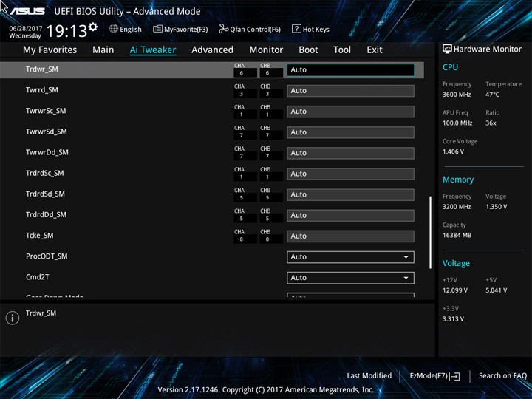
Task: Switch to EzMode(F7)
Action: coord(434,376)
